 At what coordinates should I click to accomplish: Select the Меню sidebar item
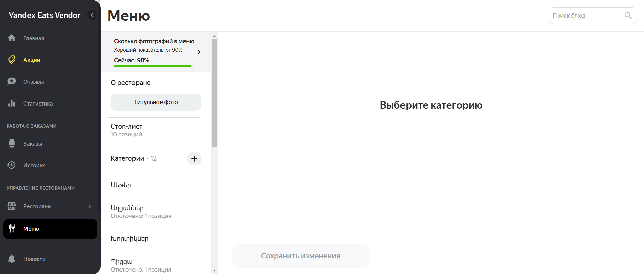tap(50, 229)
